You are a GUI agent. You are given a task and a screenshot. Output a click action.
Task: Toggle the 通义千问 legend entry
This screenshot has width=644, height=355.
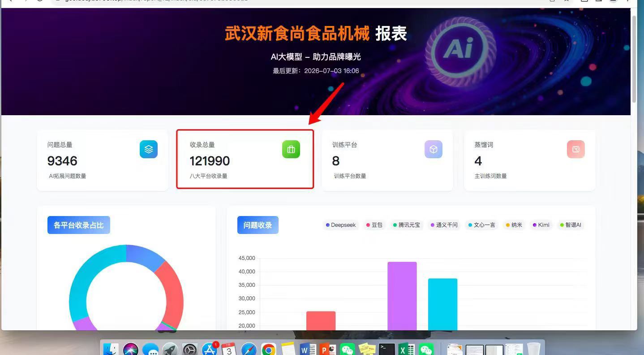click(x=444, y=225)
